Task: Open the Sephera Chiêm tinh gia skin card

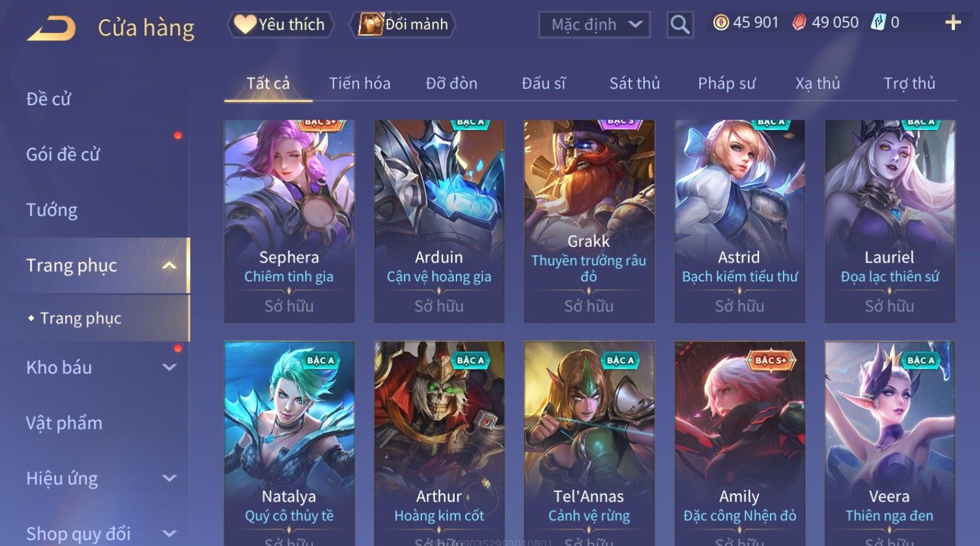Action: [289, 221]
